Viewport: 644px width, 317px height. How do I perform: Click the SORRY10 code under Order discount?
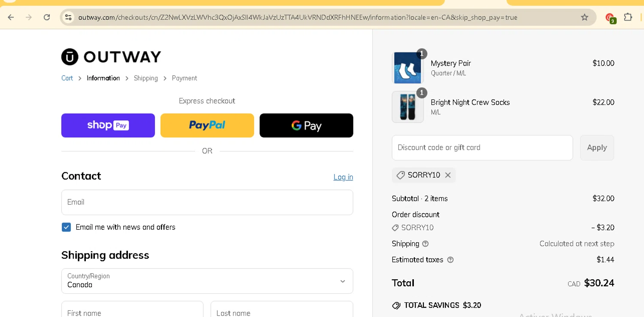[417, 228]
